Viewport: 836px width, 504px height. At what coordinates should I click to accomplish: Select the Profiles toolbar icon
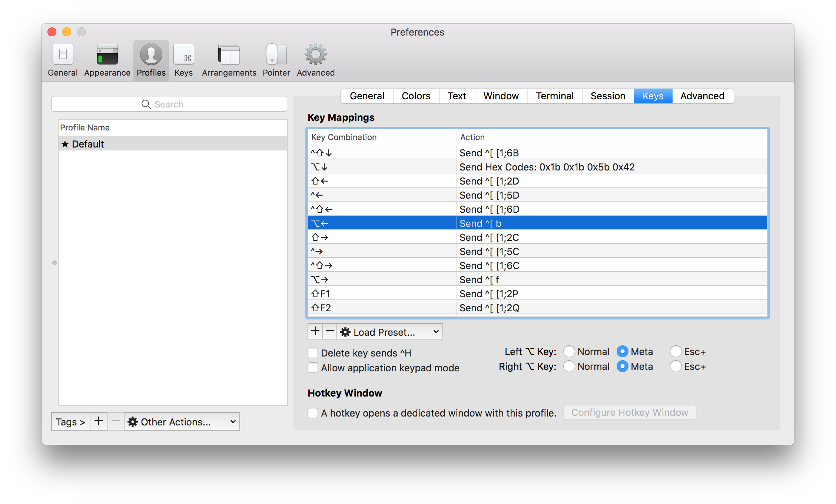pos(151,60)
